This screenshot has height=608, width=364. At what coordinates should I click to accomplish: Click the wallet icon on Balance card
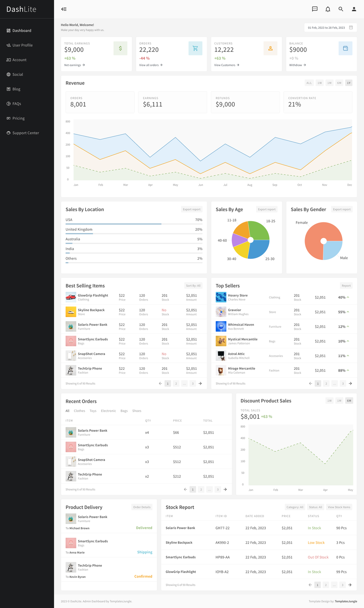346,48
